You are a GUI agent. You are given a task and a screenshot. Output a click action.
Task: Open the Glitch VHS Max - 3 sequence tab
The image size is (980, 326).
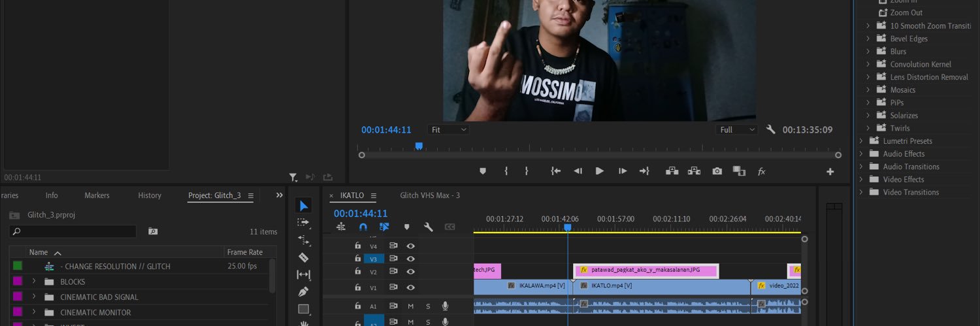point(430,195)
